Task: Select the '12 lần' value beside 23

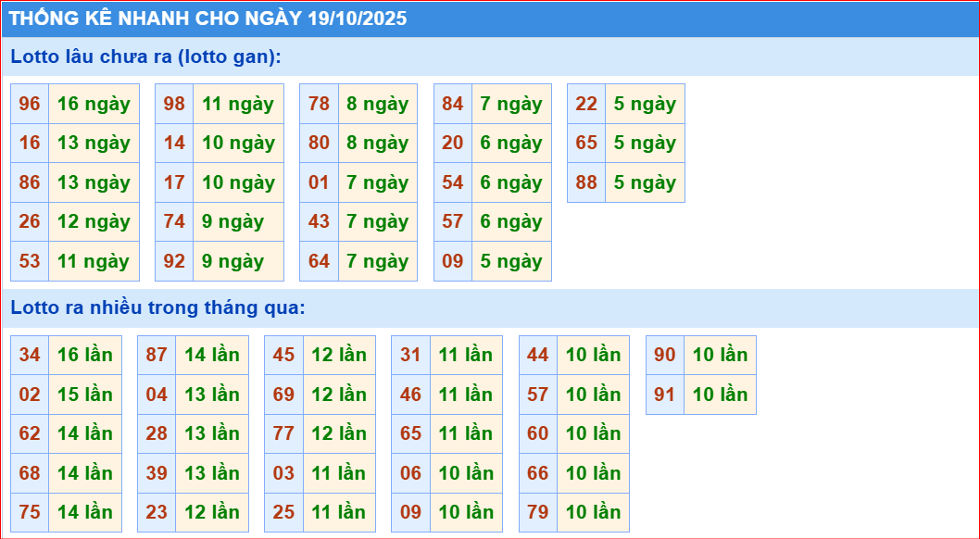Action: tap(212, 512)
